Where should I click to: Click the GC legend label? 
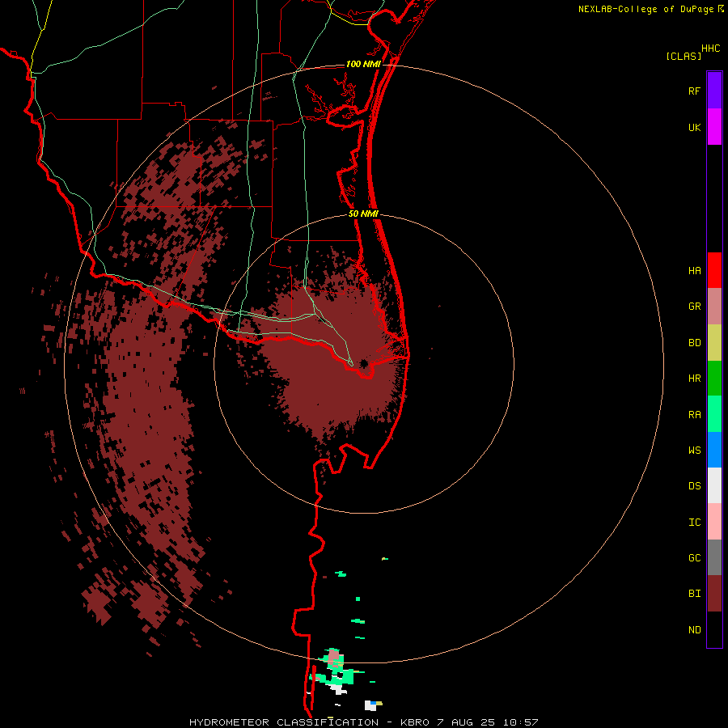click(x=695, y=557)
